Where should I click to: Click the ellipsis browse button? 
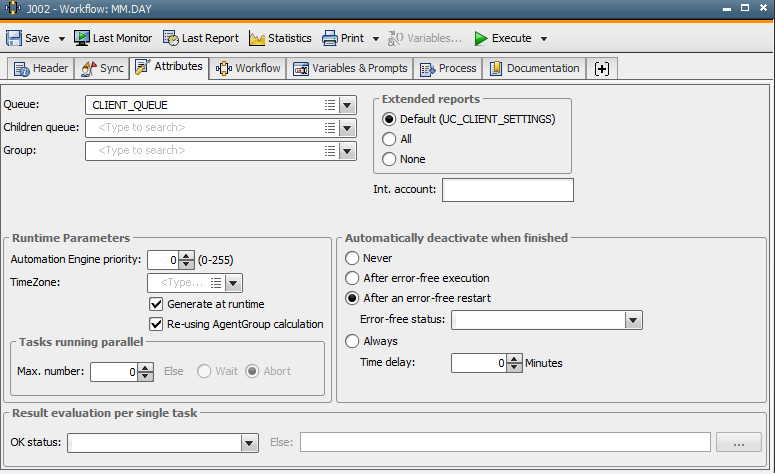pyautogui.click(x=739, y=442)
